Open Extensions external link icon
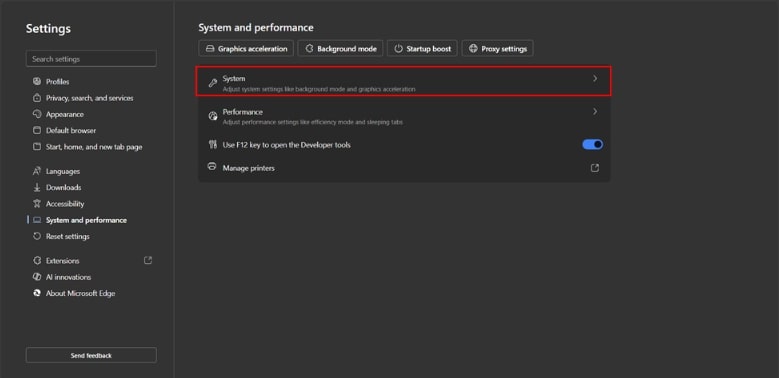 pos(148,260)
